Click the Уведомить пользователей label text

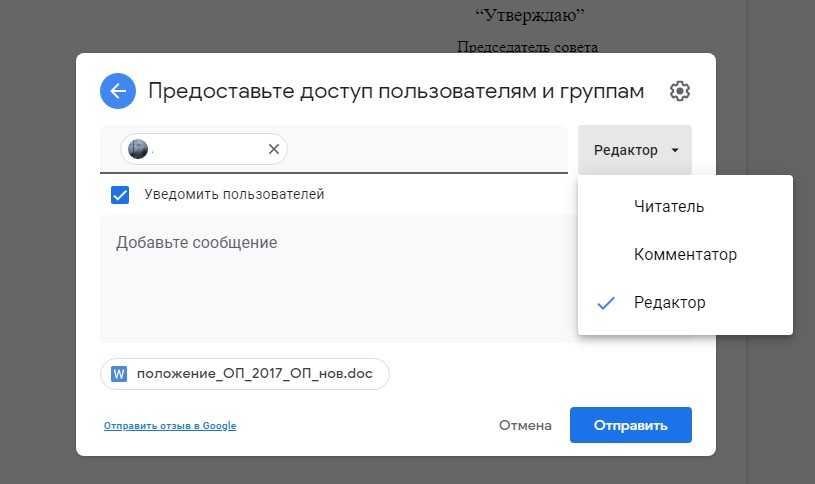pos(234,195)
